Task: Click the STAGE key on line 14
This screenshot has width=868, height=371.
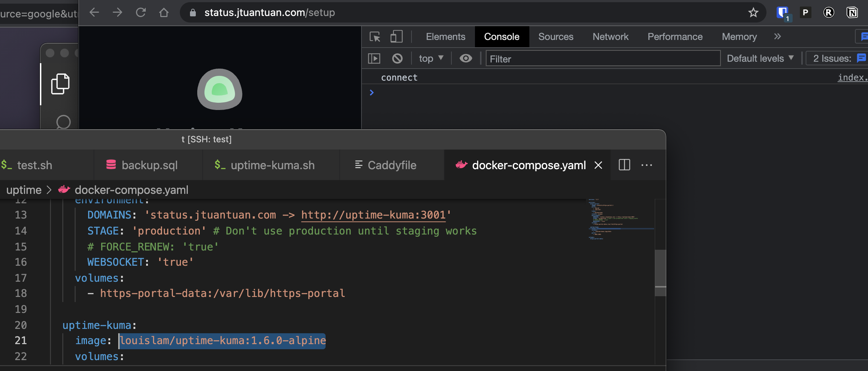Action: coord(103,231)
